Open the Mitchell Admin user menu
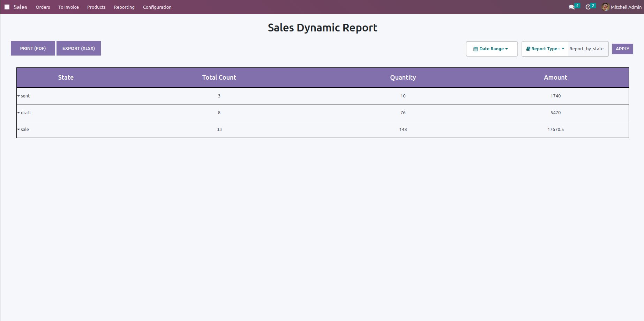The image size is (644, 321). (622, 7)
